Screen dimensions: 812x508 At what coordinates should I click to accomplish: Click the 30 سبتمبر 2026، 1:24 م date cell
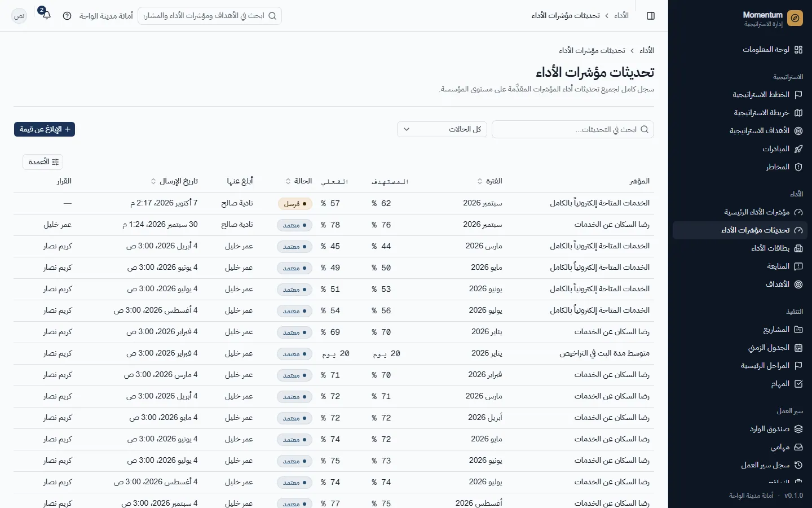point(160,225)
